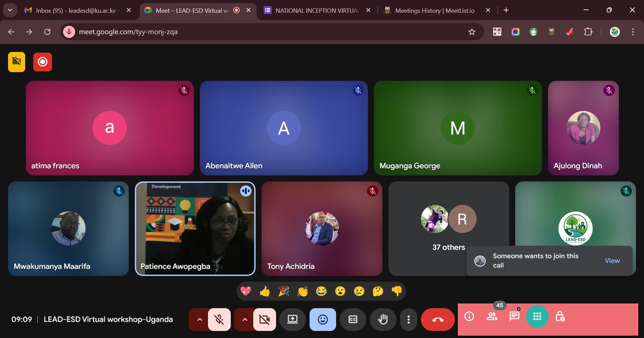Send the sparkling heart reaction
The image size is (644, 338).
(246, 291)
